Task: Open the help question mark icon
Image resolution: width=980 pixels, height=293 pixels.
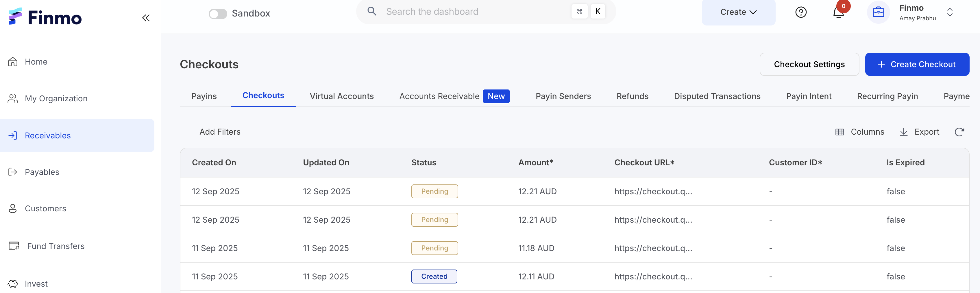Action: click(800, 12)
